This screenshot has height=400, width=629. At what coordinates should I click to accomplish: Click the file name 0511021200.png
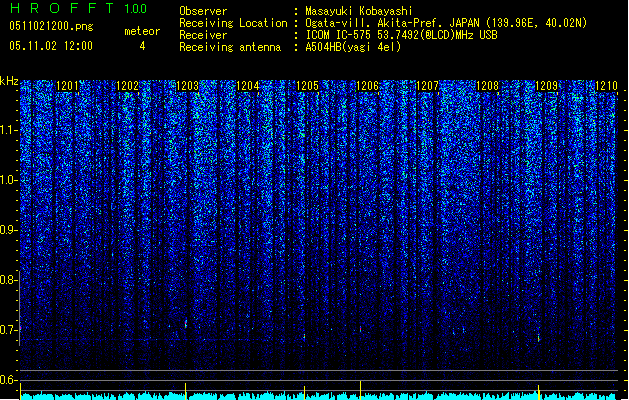pyautogui.click(x=51, y=27)
